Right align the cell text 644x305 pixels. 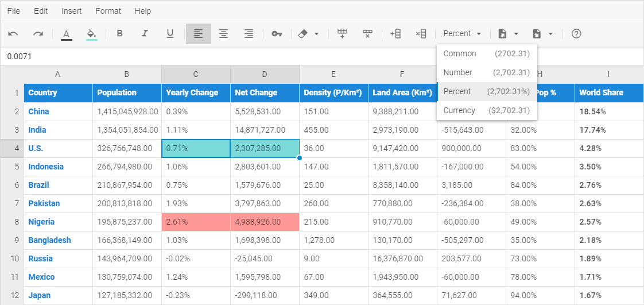coord(249,34)
